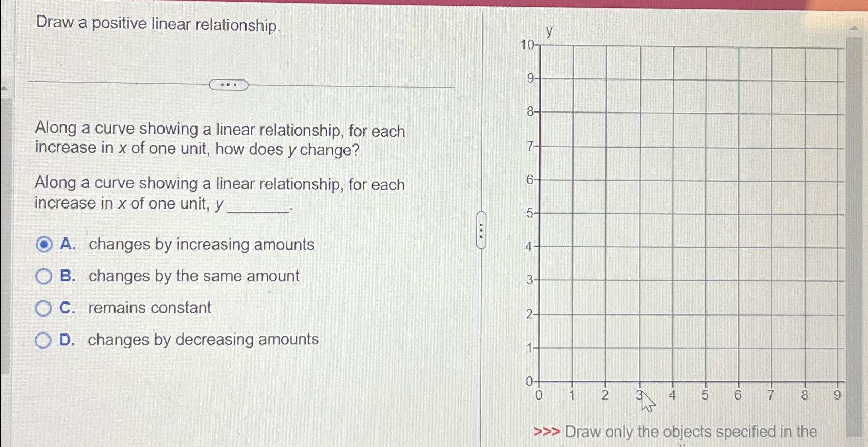Collapse the side panel using the dots handle
868x447 pixels.
[x=480, y=231]
